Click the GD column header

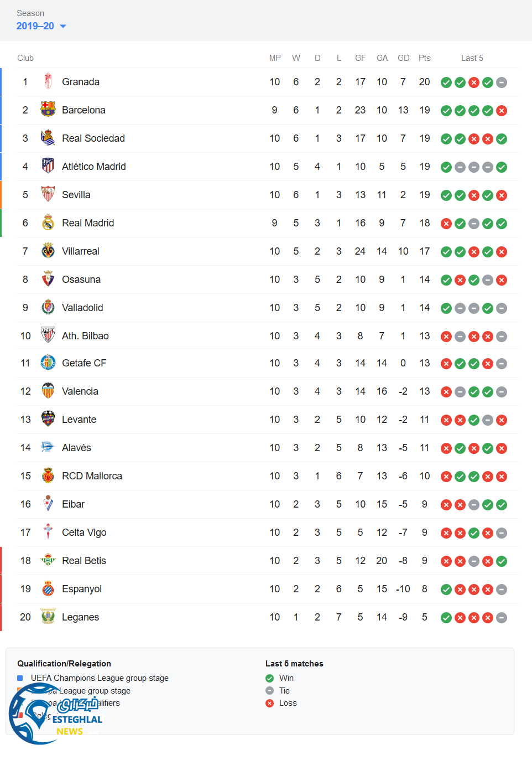[404, 58]
